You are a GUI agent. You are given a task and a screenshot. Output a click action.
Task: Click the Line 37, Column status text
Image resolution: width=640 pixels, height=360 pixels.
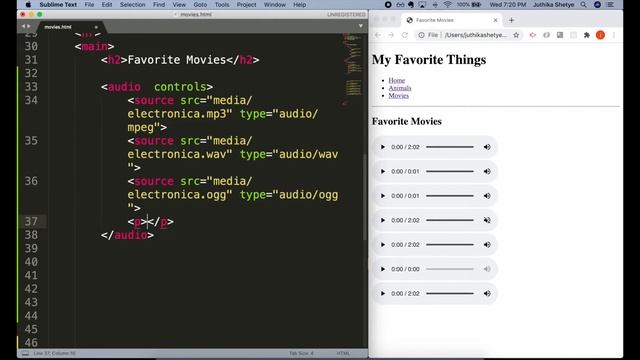(55, 353)
